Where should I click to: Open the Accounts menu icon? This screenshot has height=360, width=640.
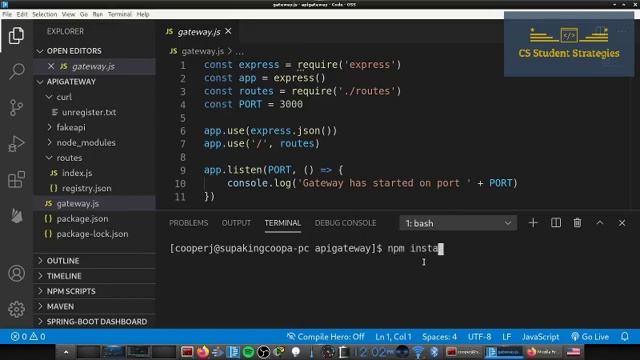pos(16,273)
